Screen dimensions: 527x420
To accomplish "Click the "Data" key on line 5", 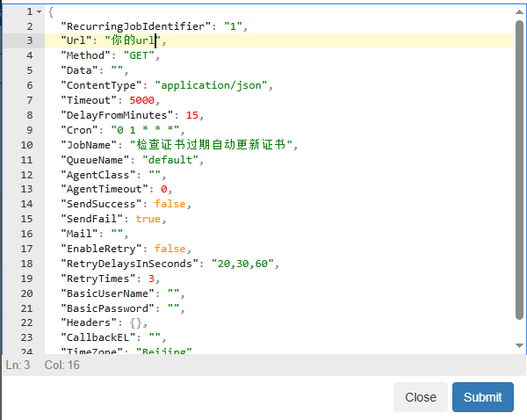I will pos(79,70).
